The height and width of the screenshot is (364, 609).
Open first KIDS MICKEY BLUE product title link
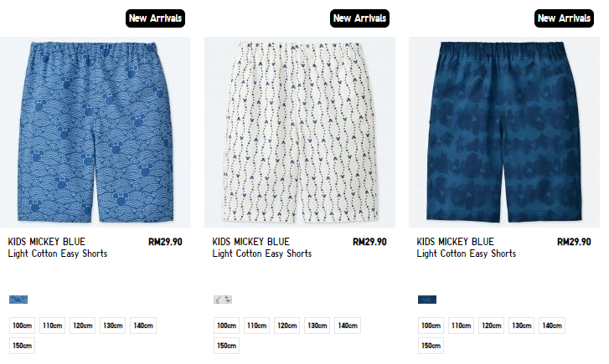[x=47, y=242]
